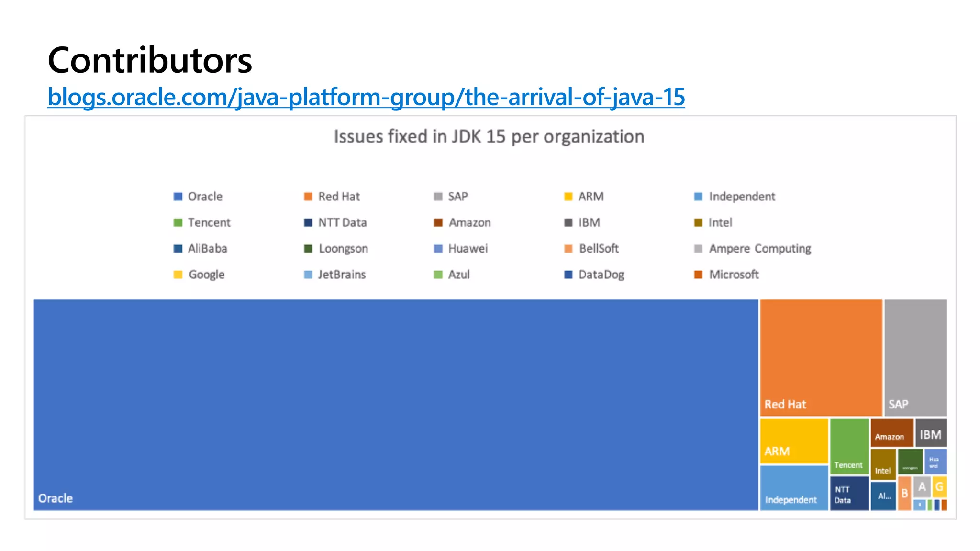Screen dimensions: 980x551
Task: Click the Ampere Computing legend label
Action: tap(760, 249)
